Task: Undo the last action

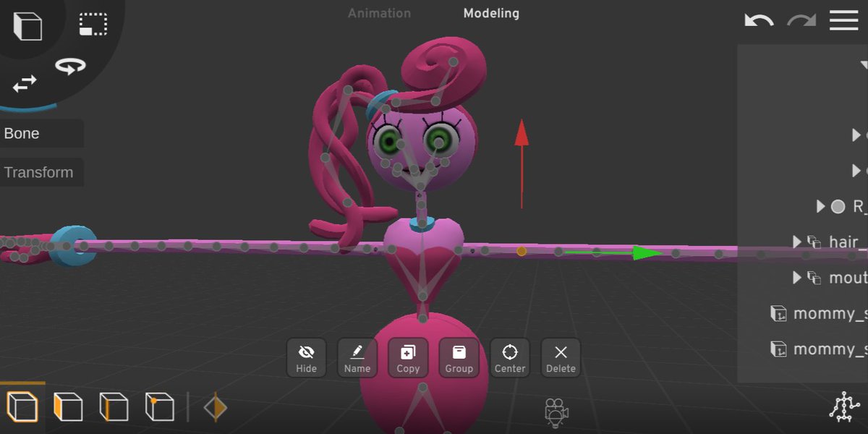Action: pos(759,20)
